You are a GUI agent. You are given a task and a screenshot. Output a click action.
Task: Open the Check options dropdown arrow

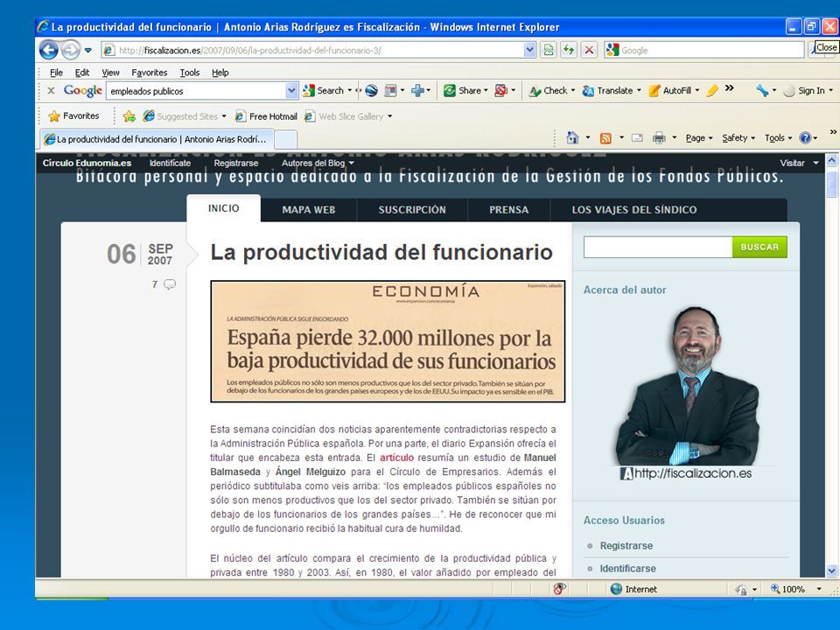click(572, 90)
